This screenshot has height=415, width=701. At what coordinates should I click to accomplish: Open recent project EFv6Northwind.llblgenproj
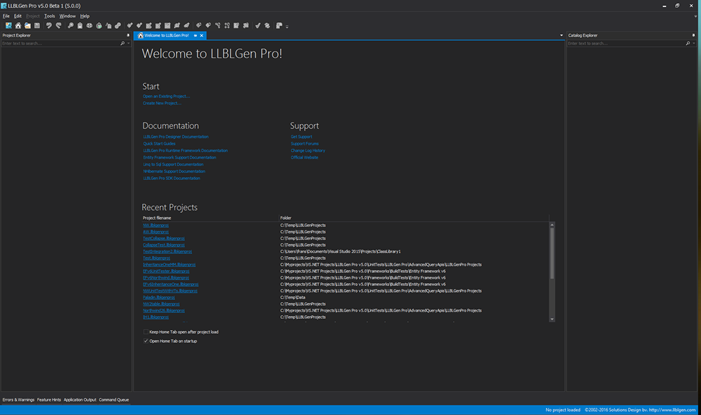166,278
